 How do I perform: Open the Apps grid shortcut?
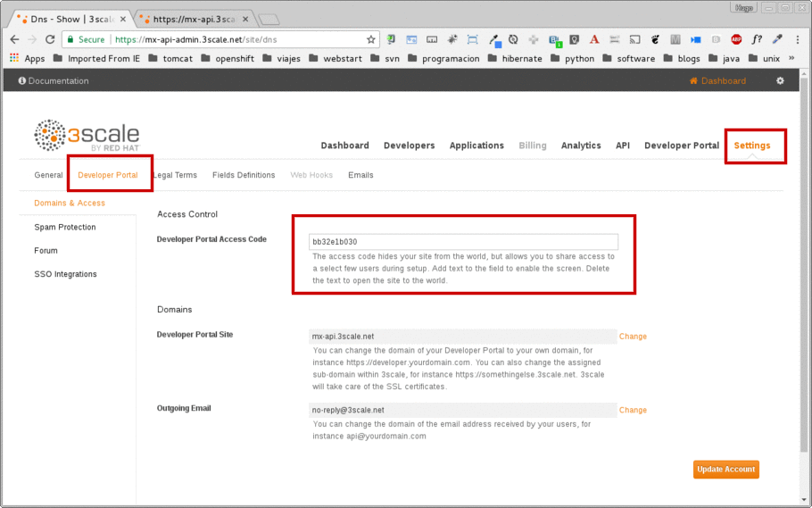28,58
